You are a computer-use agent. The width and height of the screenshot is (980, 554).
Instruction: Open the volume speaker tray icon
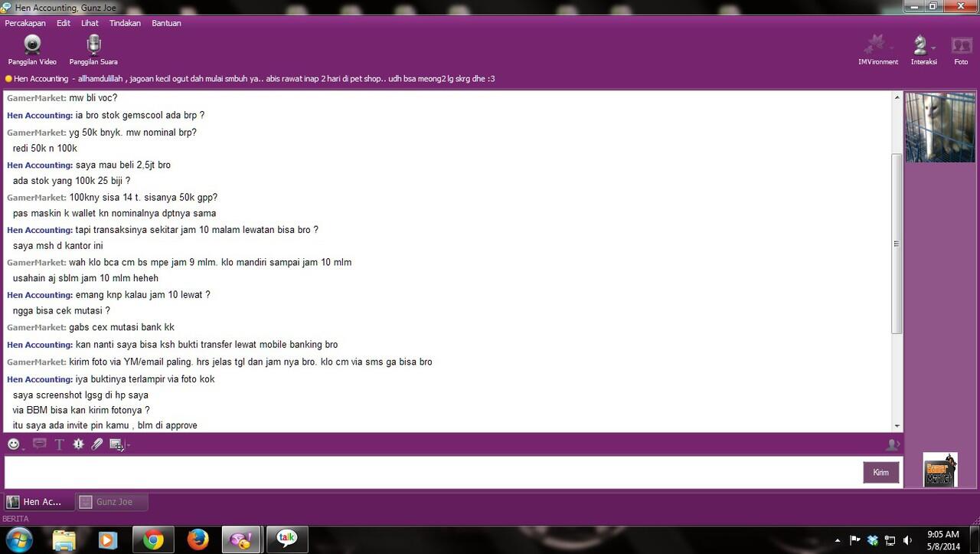point(907,540)
